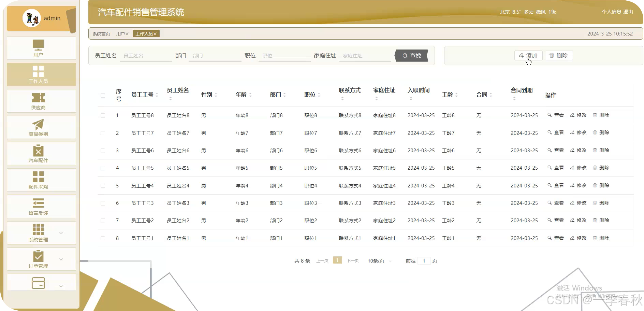Open the 10条/页 page size dropdown
644x311 pixels.
[x=379, y=260]
